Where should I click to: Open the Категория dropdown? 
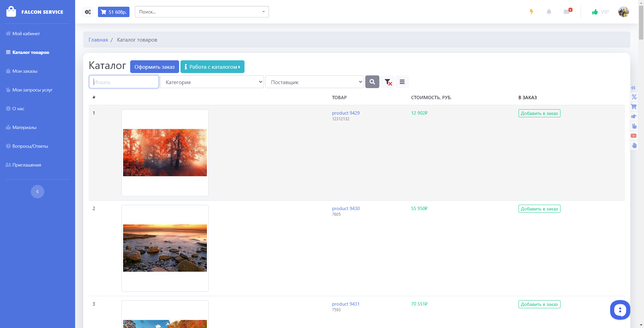point(212,82)
